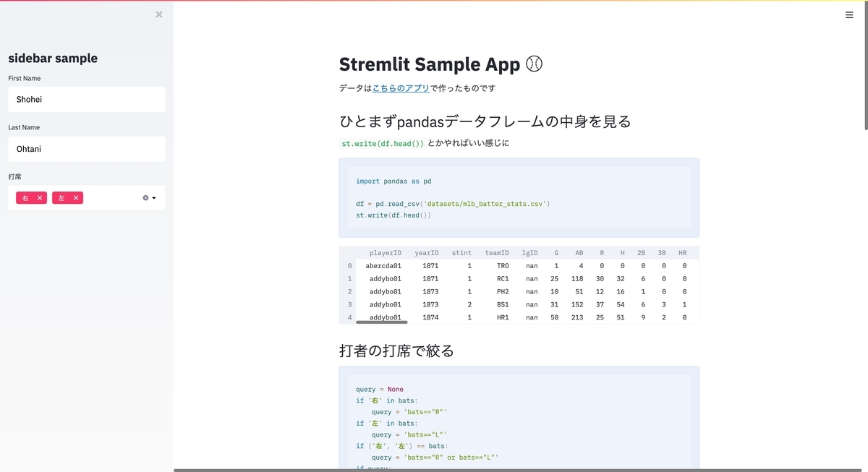The height and width of the screenshot is (472, 868).
Task: Click the 打者の打席で絞る section heading
Action: click(395, 350)
